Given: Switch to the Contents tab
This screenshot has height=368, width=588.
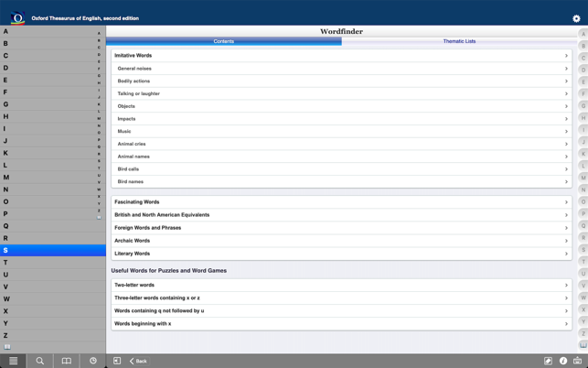Looking at the screenshot, I should tap(224, 41).
